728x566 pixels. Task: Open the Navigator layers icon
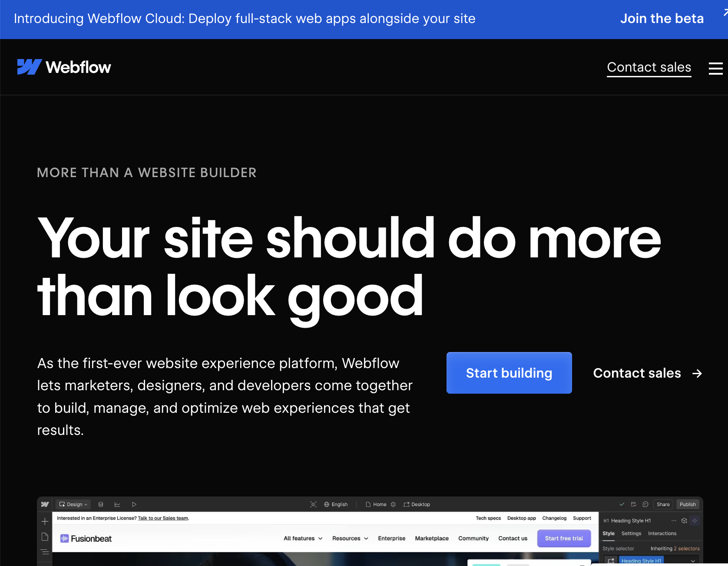[45, 552]
